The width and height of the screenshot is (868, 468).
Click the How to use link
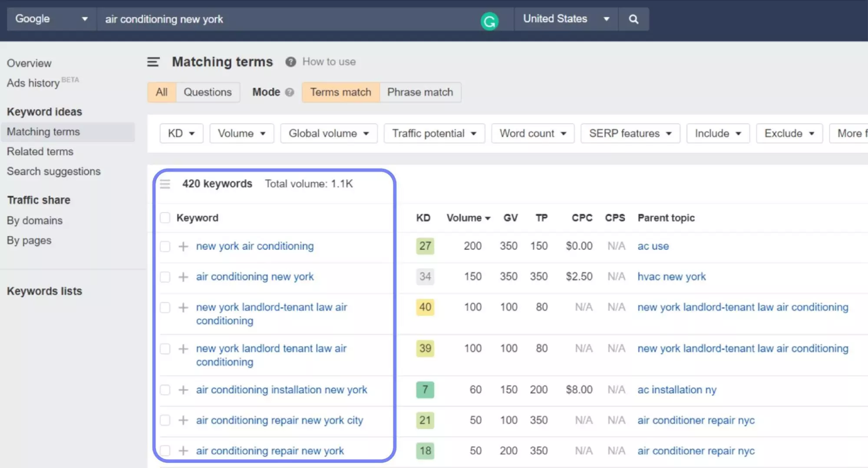[329, 62]
